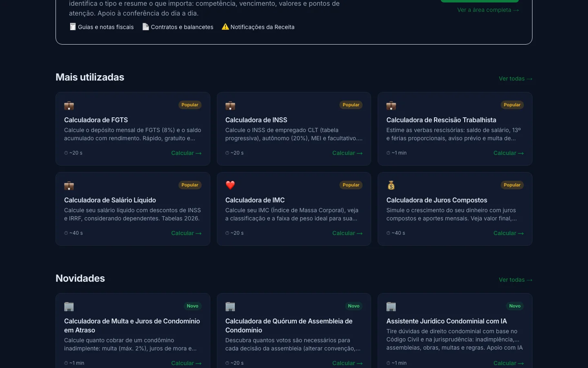Click description starting Simule o crescimento do seu dinheiro
This screenshot has width=588, height=368.
[x=452, y=214]
